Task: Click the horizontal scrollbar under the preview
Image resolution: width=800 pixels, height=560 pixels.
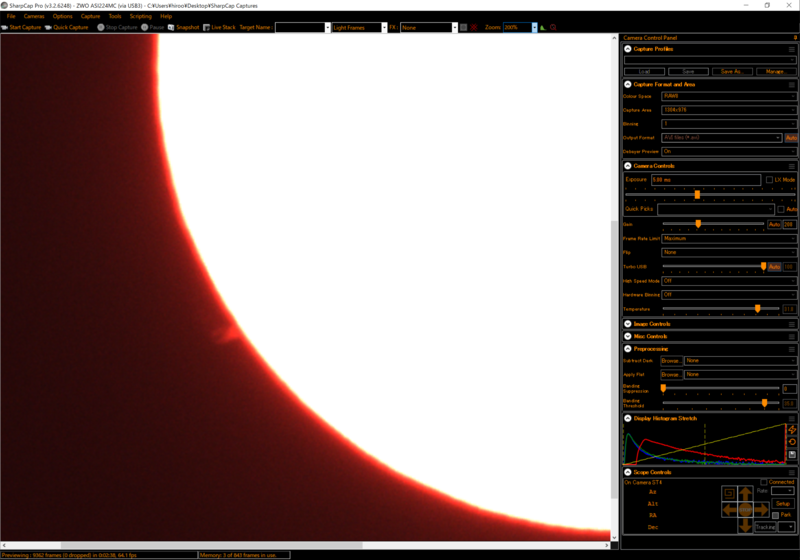Action: pyautogui.click(x=305, y=545)
